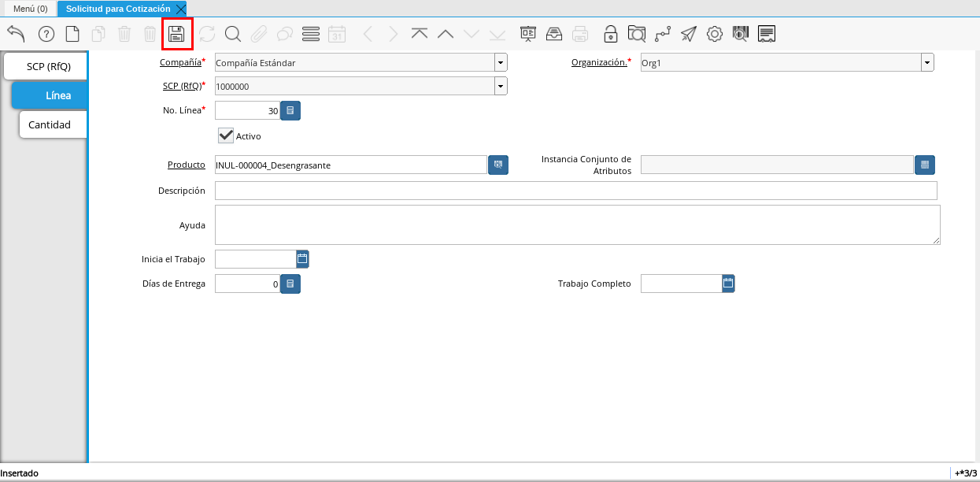Open the Producto lookup button
Viewport: 980px width, 482px height.
pos(498,165)
